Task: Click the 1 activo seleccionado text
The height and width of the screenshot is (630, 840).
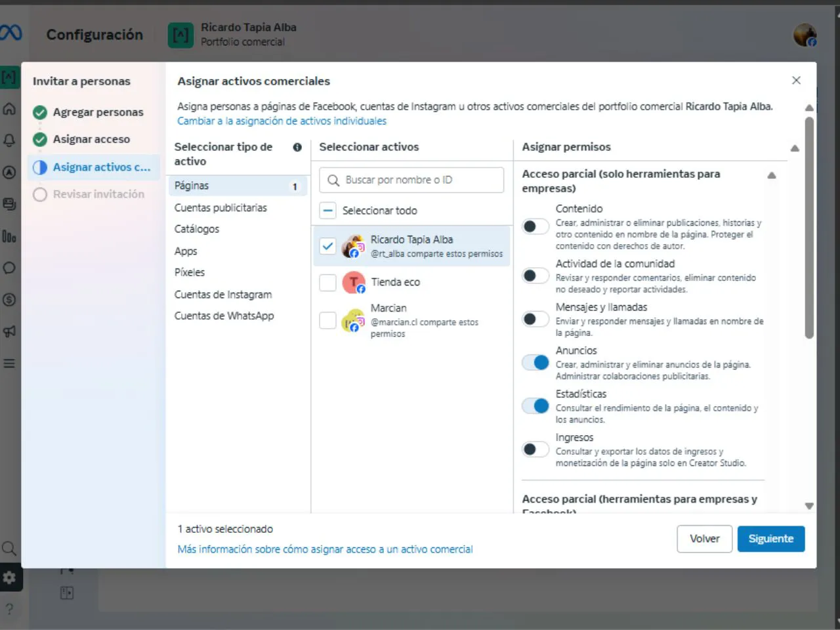Action: [x=225, y=529]
